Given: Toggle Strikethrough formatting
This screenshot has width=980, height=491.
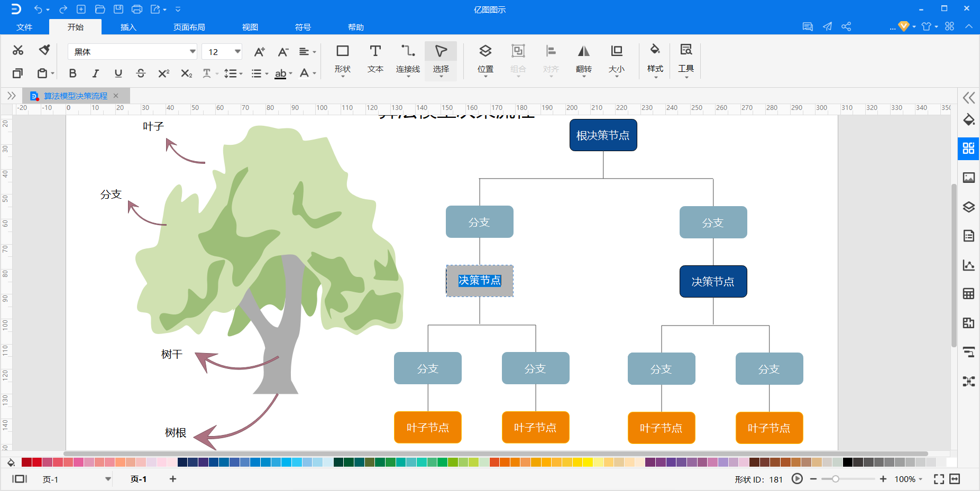Looking at the screenshot, I should tap(141, 73).
